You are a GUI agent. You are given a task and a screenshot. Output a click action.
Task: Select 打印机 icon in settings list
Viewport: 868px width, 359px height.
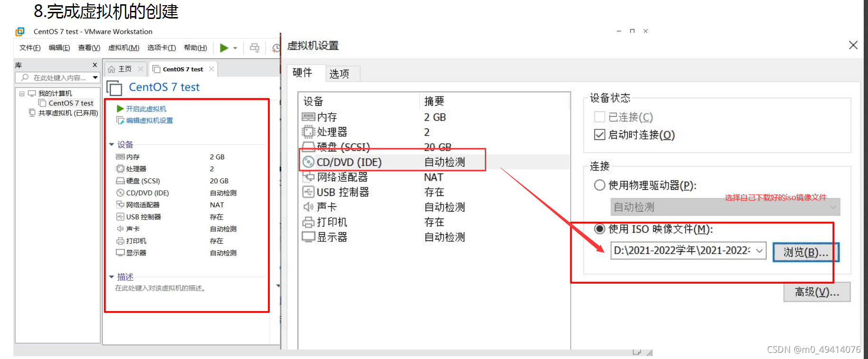click(309, 222)
